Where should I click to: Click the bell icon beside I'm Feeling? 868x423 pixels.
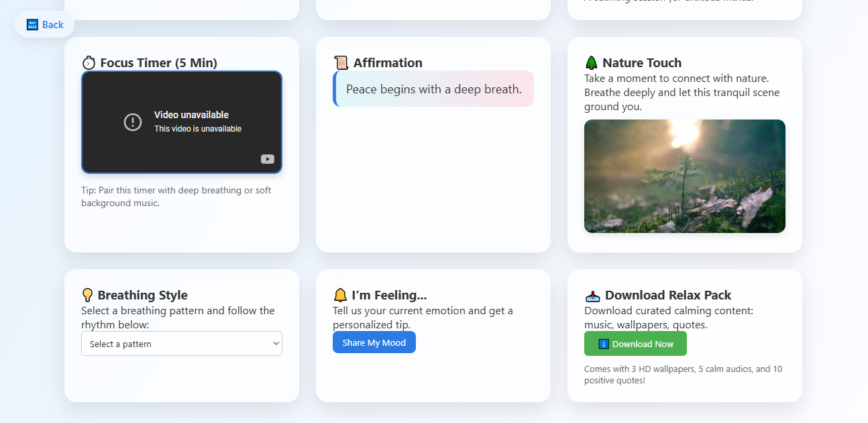coord(340,295)
